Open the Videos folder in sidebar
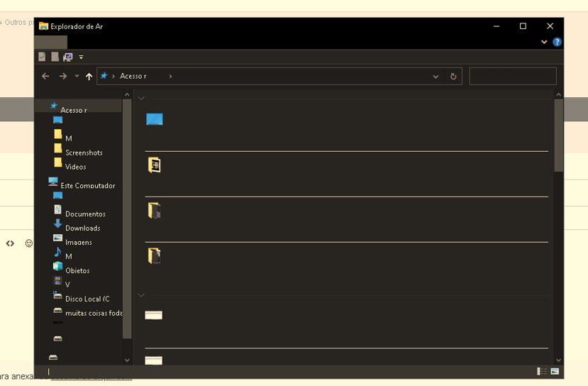The image size is (588, 386). [76, 167]
